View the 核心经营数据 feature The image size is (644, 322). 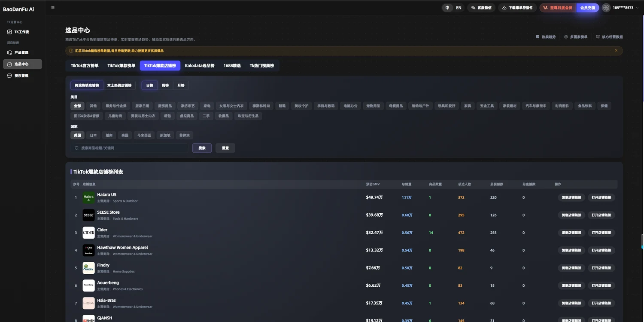pos(609,37)
